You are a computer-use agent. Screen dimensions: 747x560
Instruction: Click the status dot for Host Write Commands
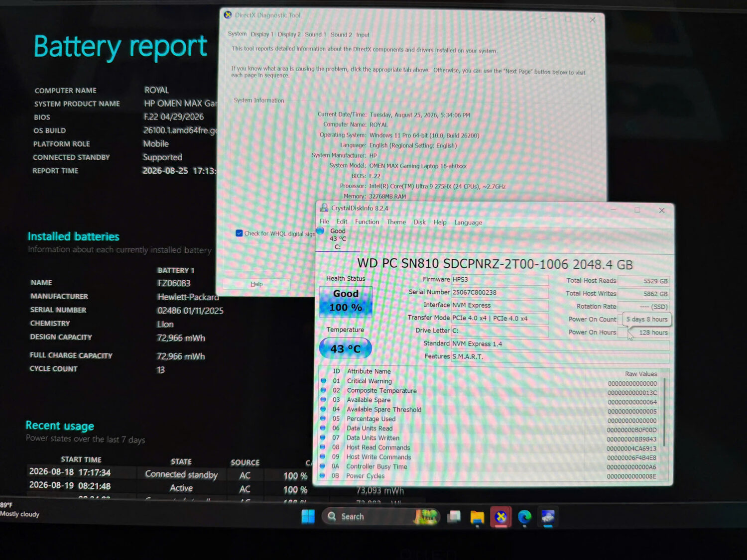(322, 456)
